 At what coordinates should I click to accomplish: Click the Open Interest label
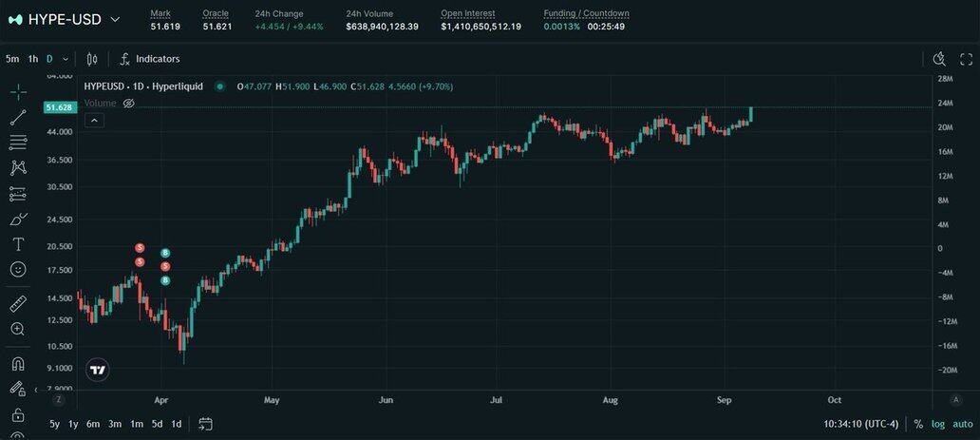click(467, 13)
